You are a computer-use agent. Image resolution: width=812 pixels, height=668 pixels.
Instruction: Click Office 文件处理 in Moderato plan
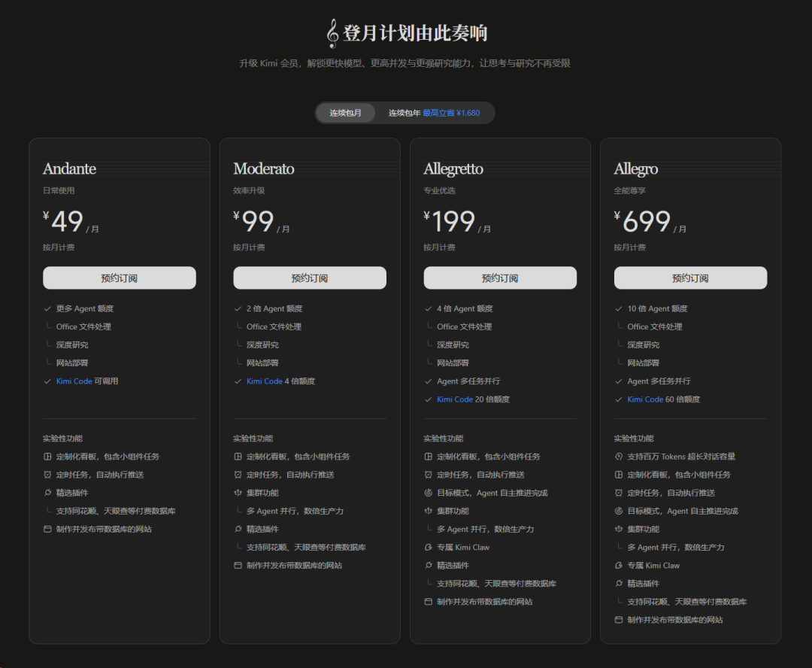click(x=274, y=326)
